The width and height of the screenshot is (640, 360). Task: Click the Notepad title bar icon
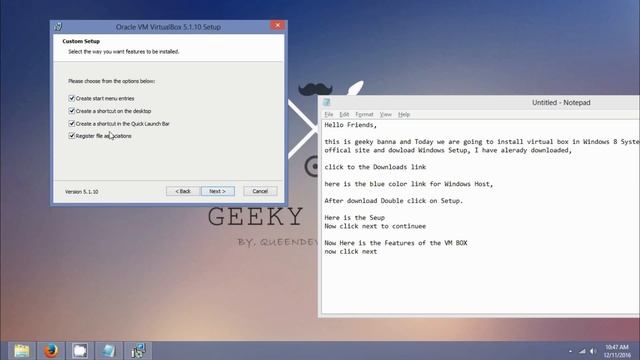point(327,102)
